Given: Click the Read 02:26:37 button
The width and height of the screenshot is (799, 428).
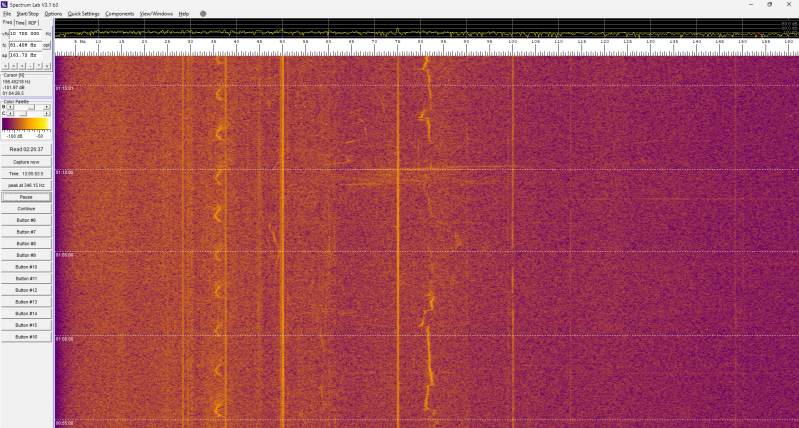Looking at the screenshot, I should click(26, 149).
